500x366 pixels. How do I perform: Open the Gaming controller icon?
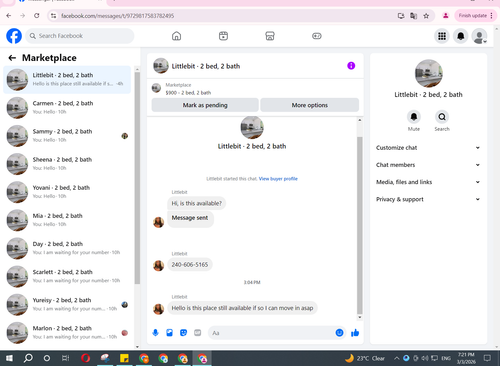[x=317, y=36]
